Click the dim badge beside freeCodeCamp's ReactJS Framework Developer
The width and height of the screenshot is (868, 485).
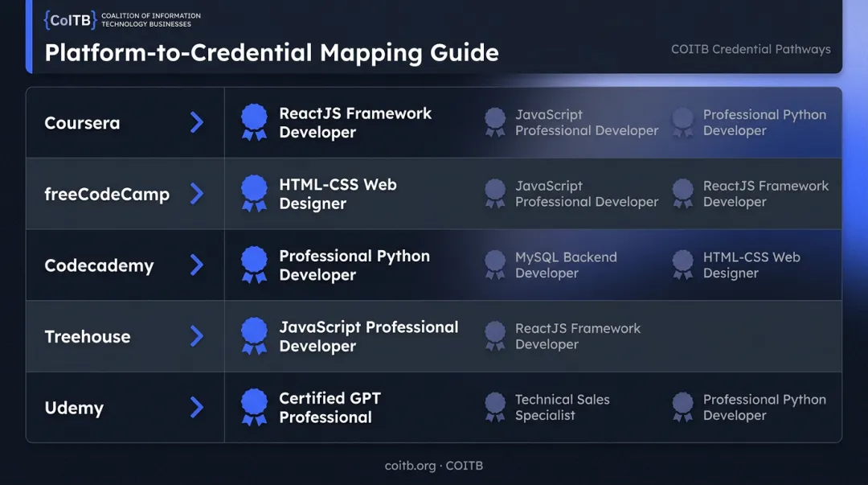point(682,194)
